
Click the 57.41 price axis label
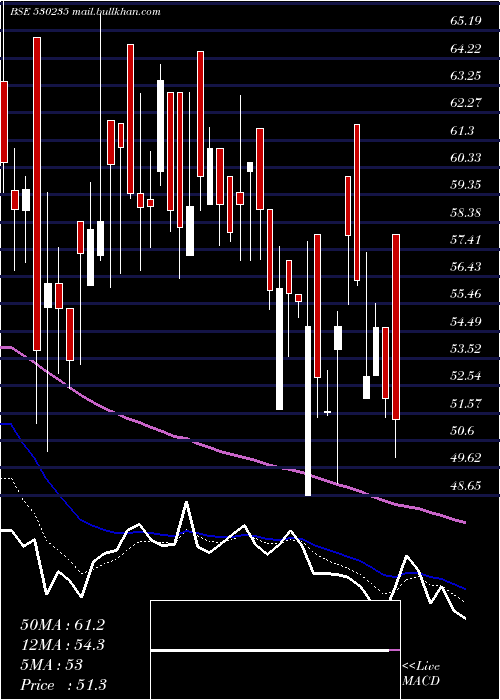[x=466, y=240]
